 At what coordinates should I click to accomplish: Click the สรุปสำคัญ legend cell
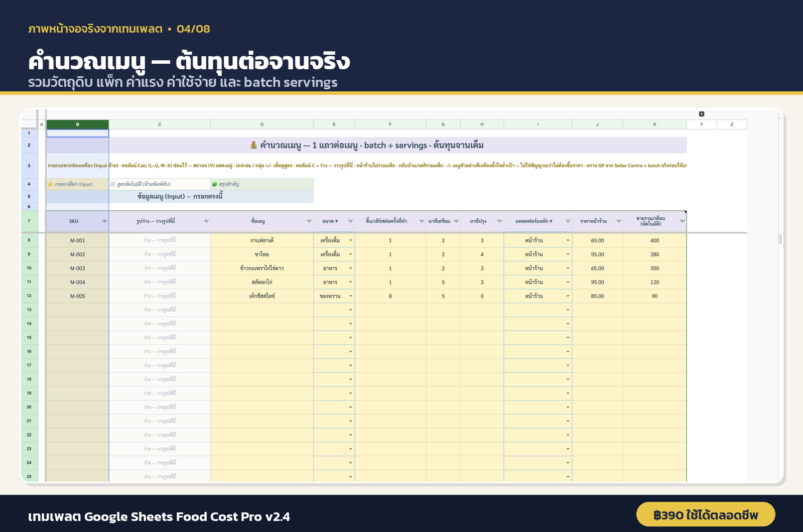262,184
